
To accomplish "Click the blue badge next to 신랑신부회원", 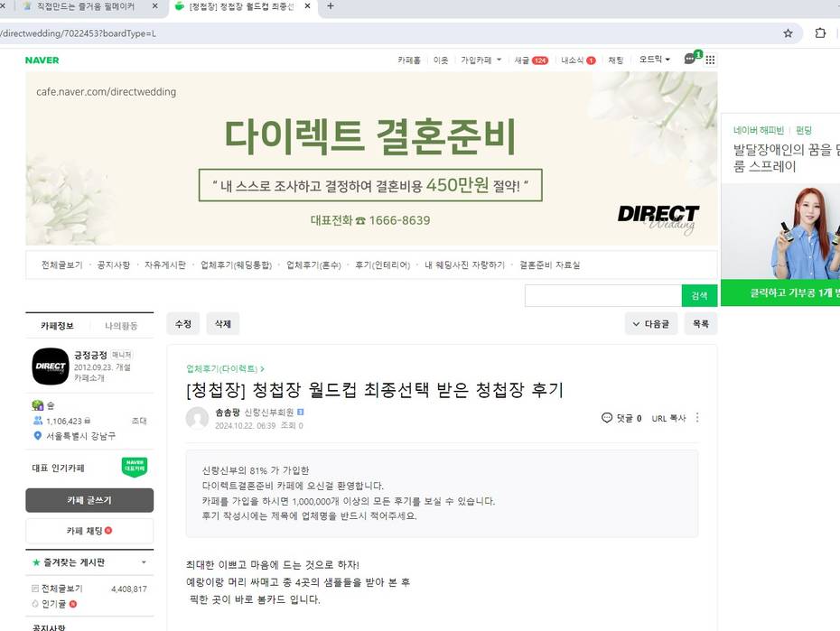I will [x=301, y=412].
